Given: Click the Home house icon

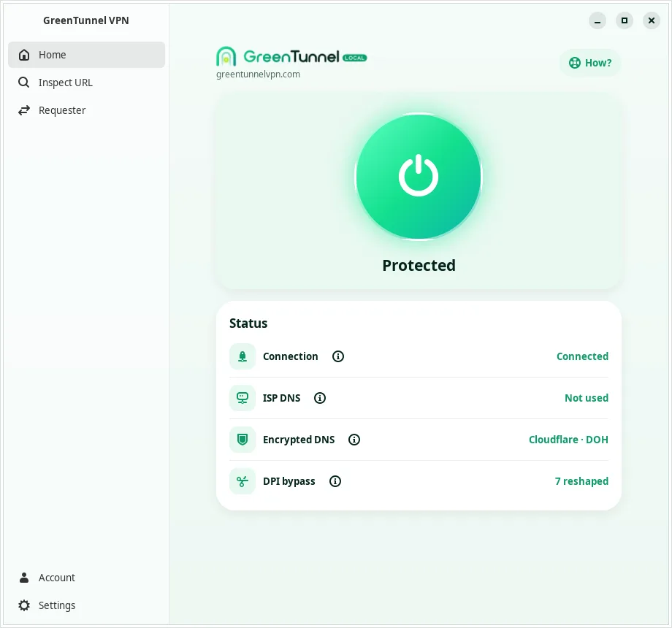Looking at the screenshot, I should pyautogui.click(x=24, y=55).
